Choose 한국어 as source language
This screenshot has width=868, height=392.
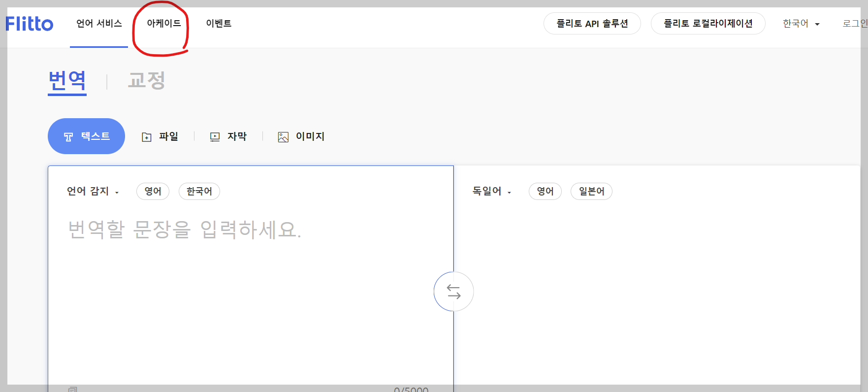[199, 191]
